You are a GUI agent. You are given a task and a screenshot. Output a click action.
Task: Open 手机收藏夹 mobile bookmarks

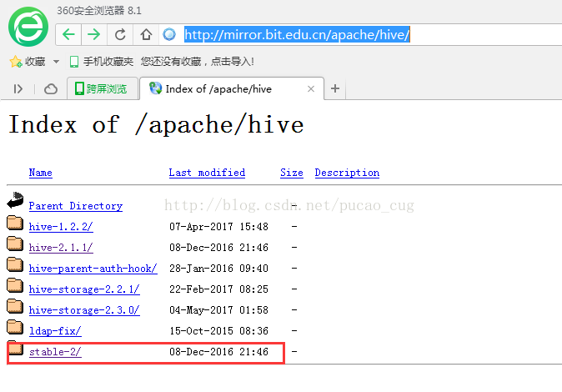pos(102,62)
